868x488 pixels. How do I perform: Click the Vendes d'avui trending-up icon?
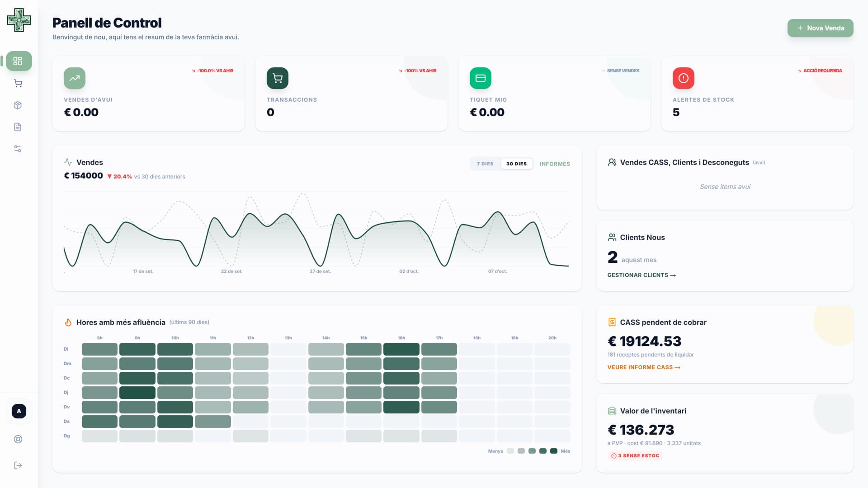(x=75, y=78)
